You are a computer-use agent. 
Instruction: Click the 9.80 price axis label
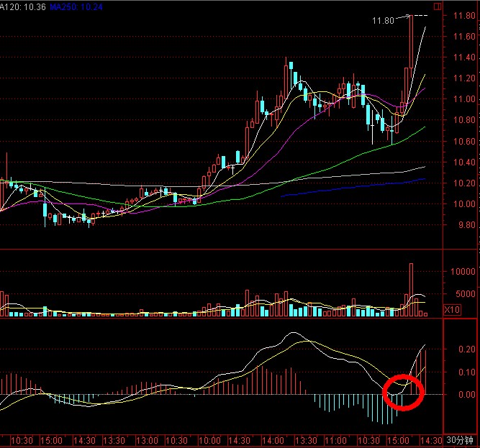pyautogui.click(x=464, y=225)
